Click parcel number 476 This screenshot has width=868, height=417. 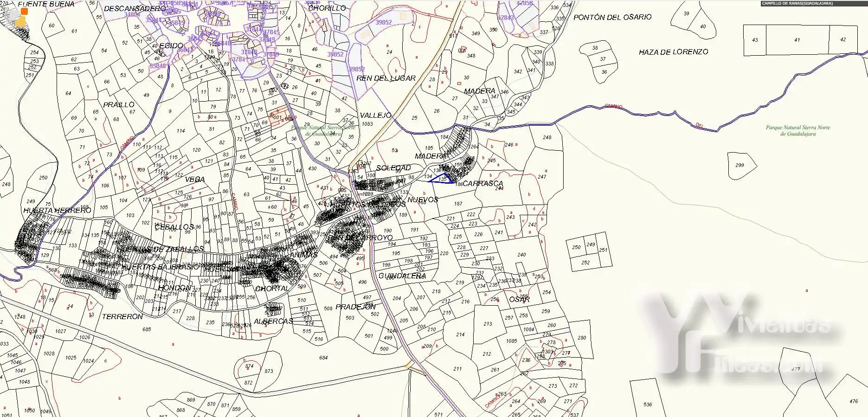pyautogui.click(x=854, y=402)
